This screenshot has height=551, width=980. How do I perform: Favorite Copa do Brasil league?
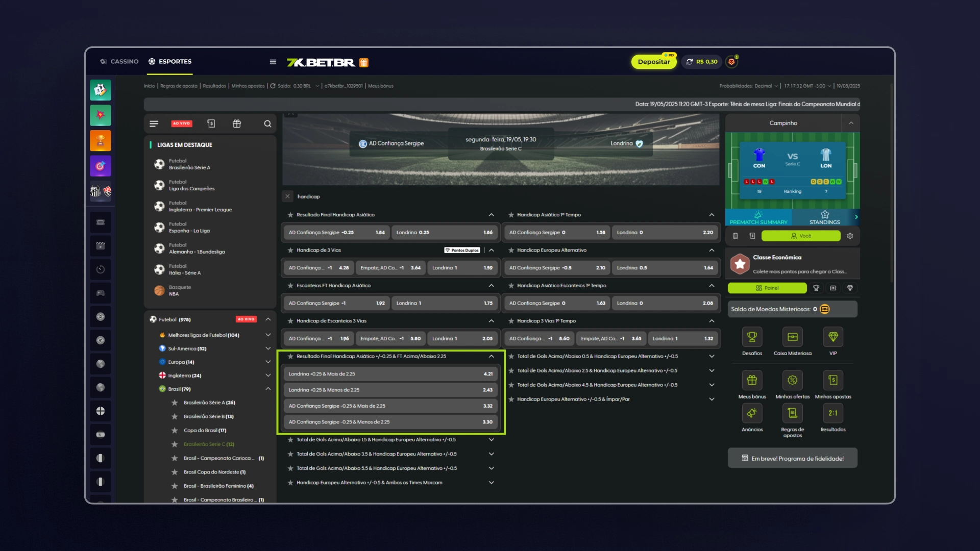(175, 431)
